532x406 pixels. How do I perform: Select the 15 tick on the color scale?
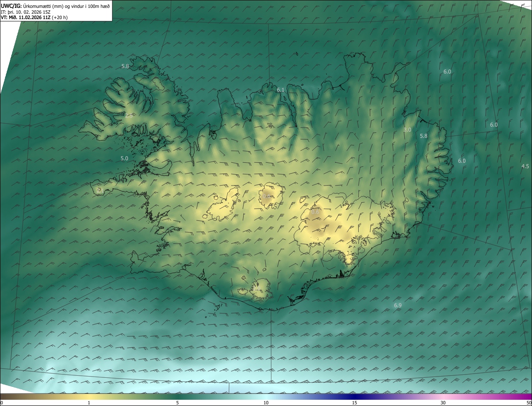coord(355,403)
